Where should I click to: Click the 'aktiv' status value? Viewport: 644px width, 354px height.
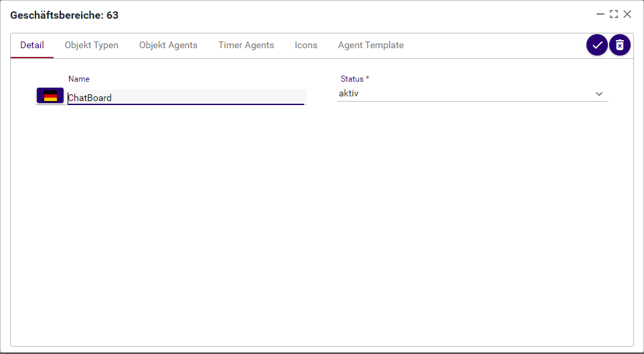tap(349, 94)
